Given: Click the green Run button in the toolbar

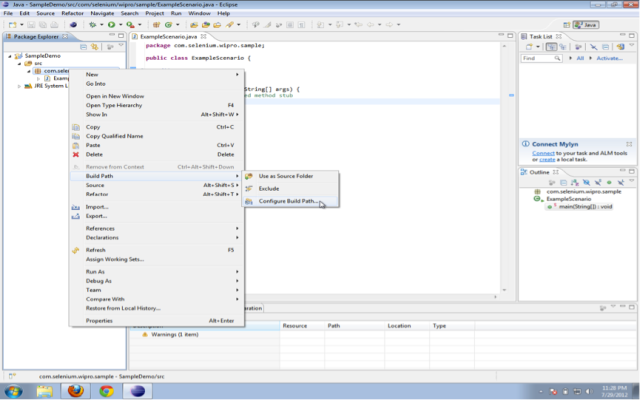Looking at the screenshot, I should pyautogui.click(x=111, y=25).
